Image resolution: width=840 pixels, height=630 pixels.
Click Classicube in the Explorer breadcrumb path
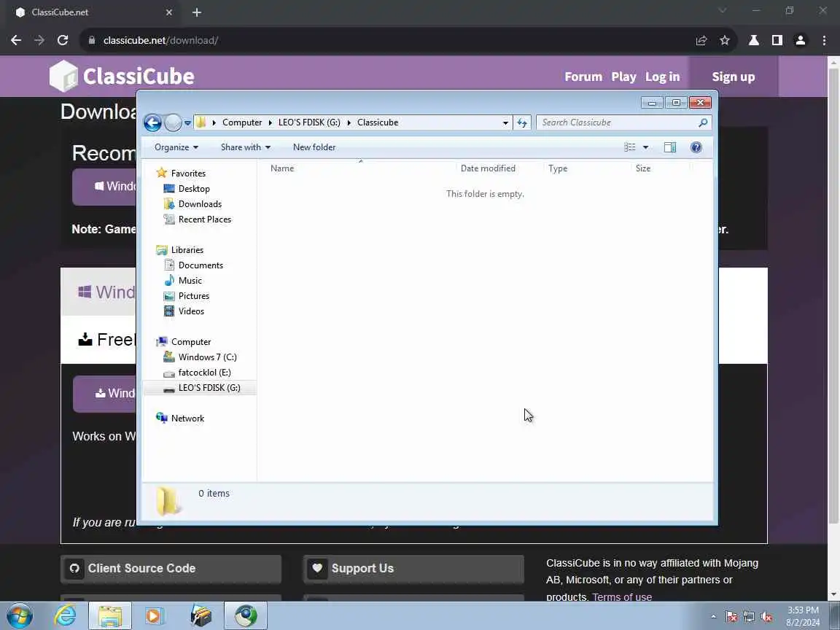378,122
